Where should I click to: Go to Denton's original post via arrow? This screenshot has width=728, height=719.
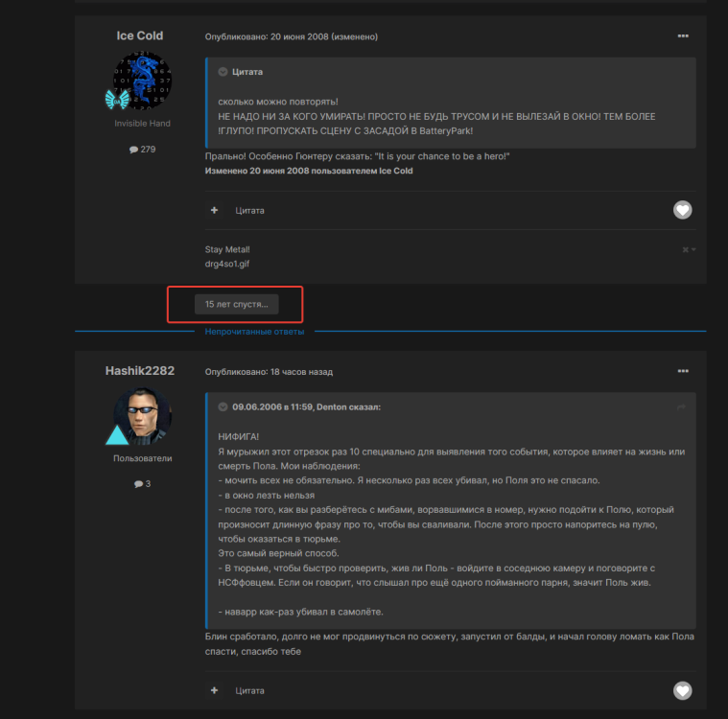(x=681, y=407)
